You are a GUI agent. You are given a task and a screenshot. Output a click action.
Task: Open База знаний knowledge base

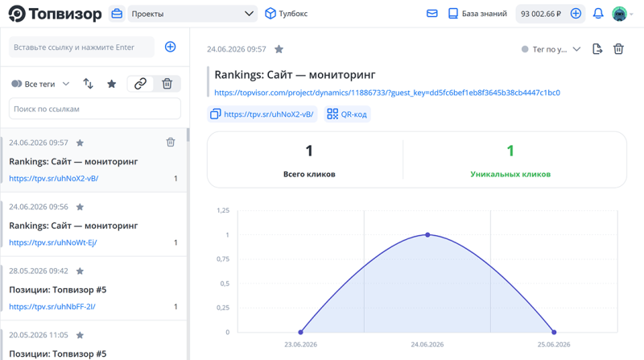[477, 14]
